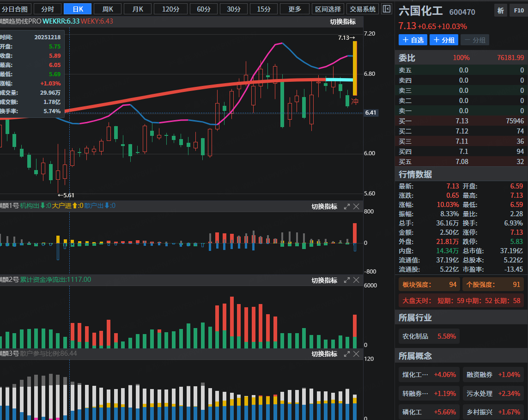
Task: Switch indicator for 麒麟2号 panel
Action: [x=324, y=280]
